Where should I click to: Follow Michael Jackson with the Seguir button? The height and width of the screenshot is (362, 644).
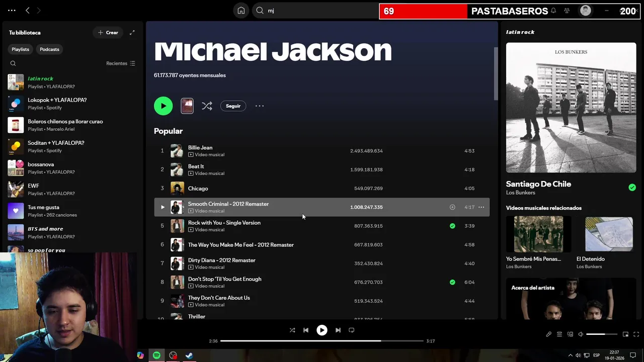click(233, 106)
